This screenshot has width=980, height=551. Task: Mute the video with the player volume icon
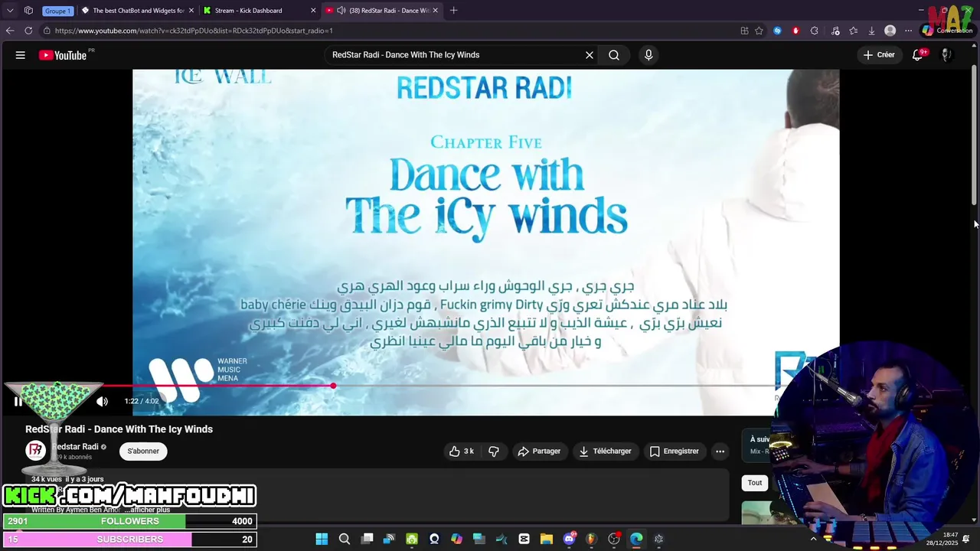[x=102, y=401]
